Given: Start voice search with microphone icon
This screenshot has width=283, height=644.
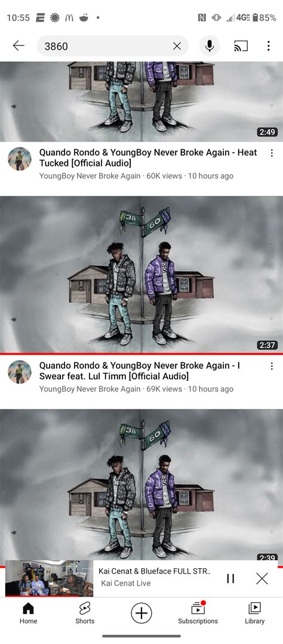Looking at the screenshot, I should point(210,46).
